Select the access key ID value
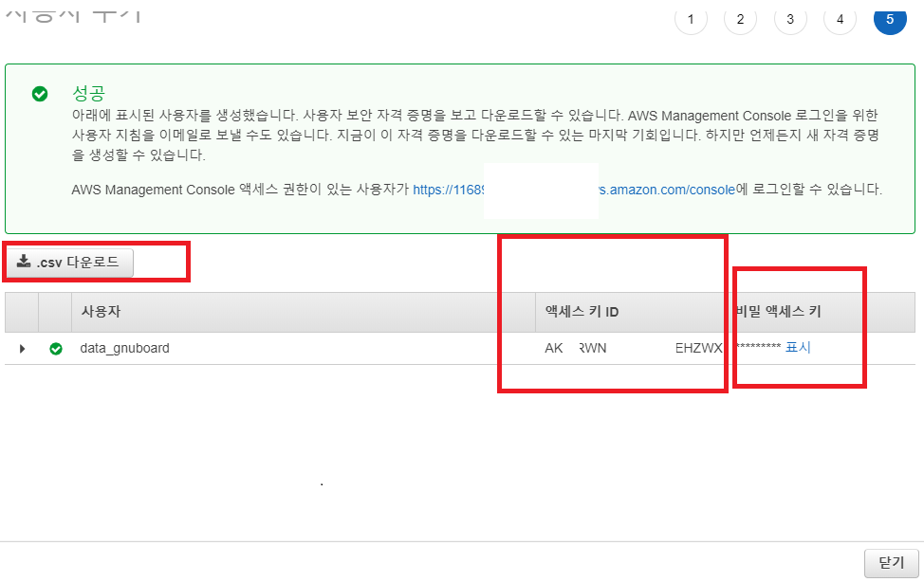The width and height of the screenshot is (924, 582). pos(634,348)
